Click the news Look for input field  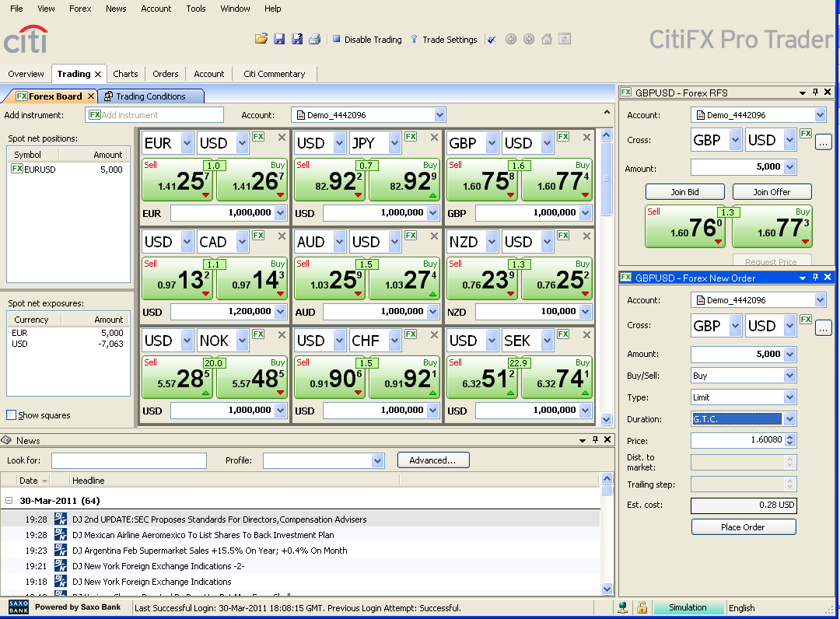129,460
